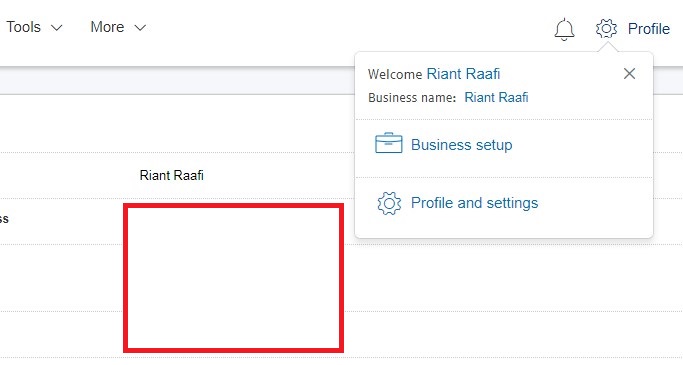Click the Welcome text in popup
683x365 pixels.
(395, 74)
